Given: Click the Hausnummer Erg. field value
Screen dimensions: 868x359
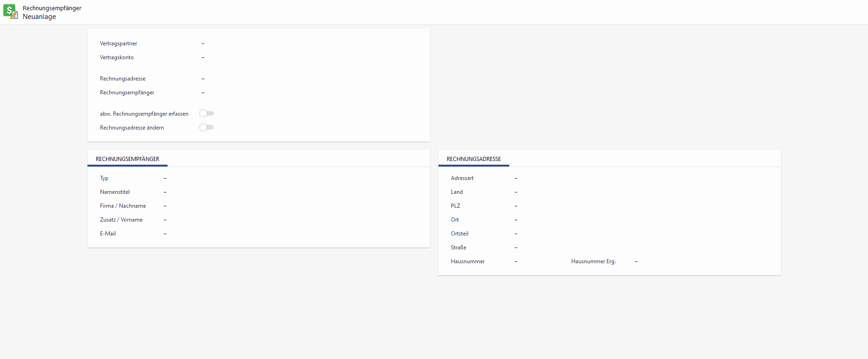Looking at the screenshot, I should 636,261.
